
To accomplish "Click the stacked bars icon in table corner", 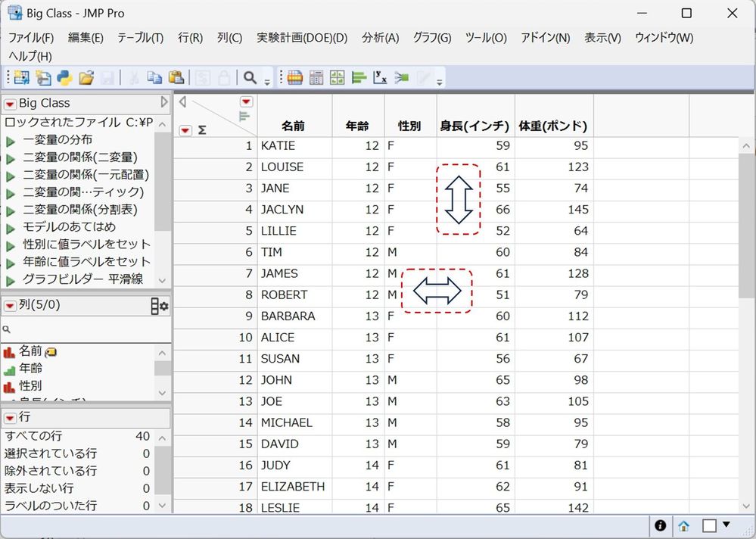I will 244,116.
